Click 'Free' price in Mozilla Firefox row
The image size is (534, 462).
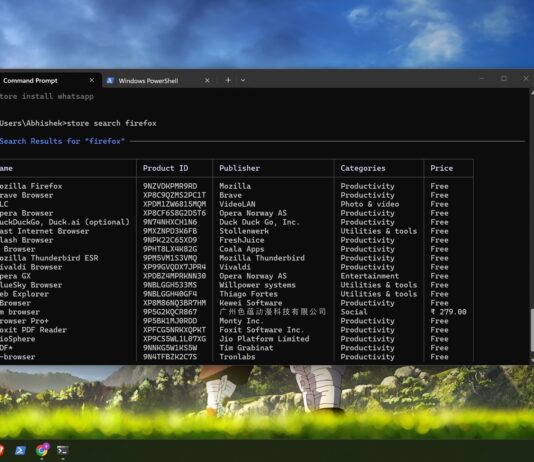[x=439, y=186]
